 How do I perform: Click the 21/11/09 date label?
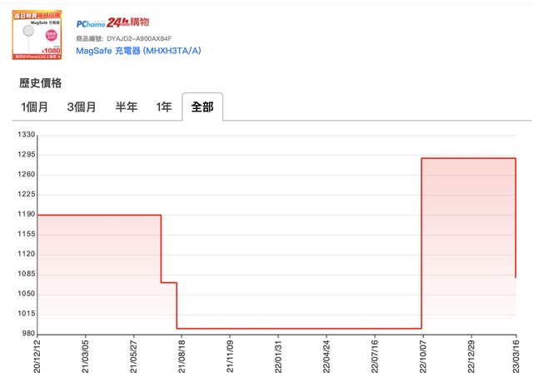(x=230, y=356)
